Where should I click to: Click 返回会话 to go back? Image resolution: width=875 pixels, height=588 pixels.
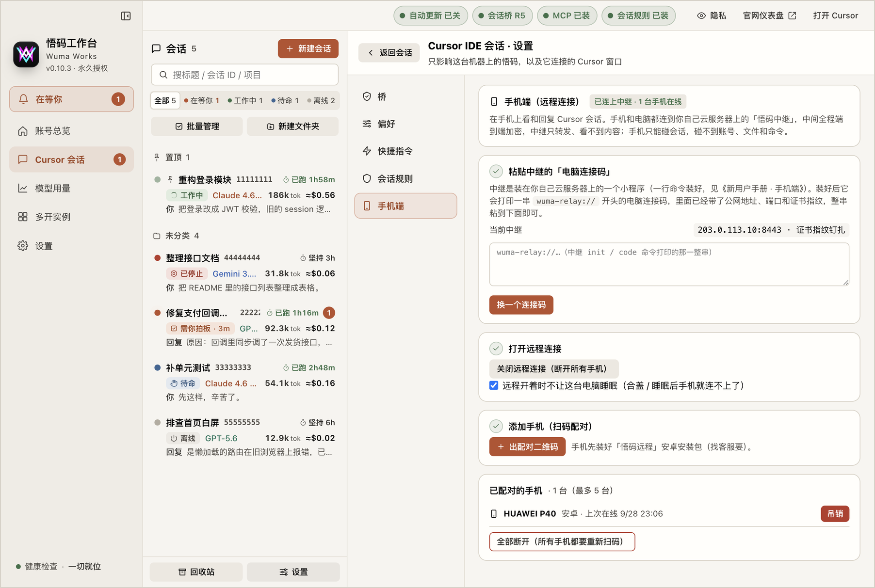point(389,52)
